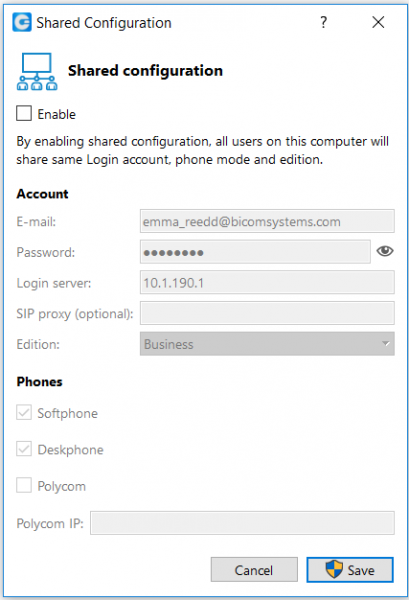The height and width of the screenshot is (600, 409).
Task: Click the help question mark icon
Action: point(324,22)
